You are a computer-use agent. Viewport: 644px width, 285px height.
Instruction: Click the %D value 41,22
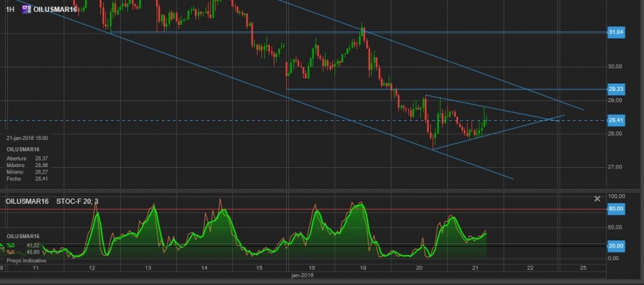(33, 245)
